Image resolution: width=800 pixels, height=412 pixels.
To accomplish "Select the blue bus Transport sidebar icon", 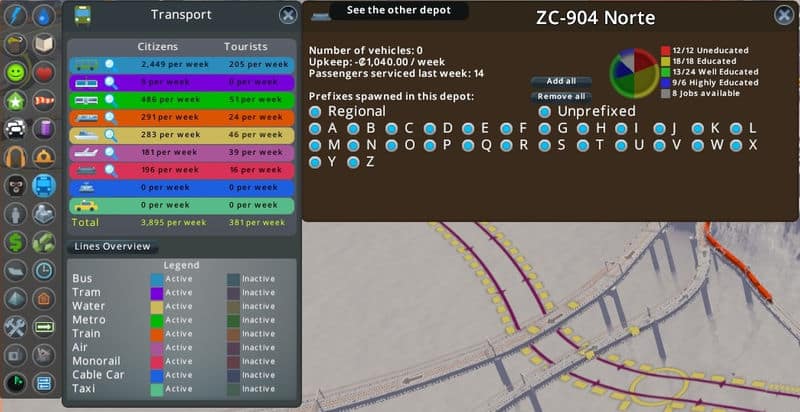I will (x=43, y=185).
